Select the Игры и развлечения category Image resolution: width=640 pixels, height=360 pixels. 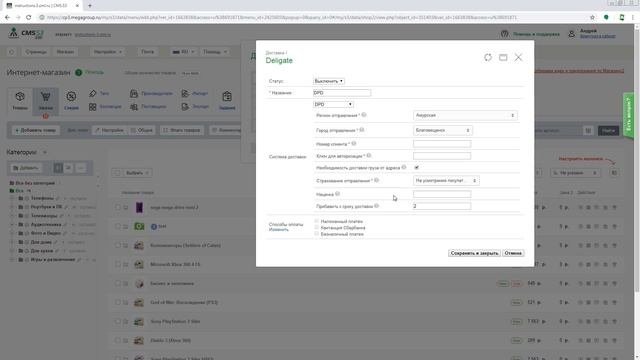[x=53, y=260]
